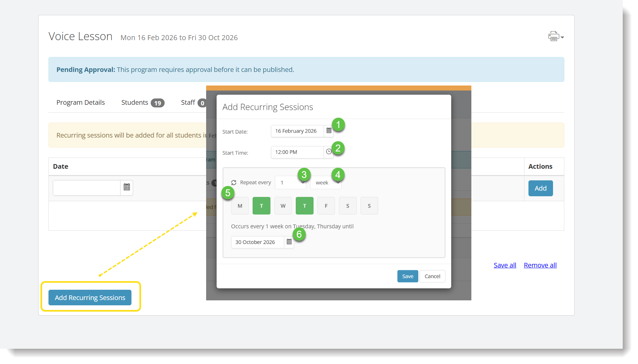Viewport: 638px width, 364px height.
Task: Toggle Saturday day button
Action: (x=348, y=206)
